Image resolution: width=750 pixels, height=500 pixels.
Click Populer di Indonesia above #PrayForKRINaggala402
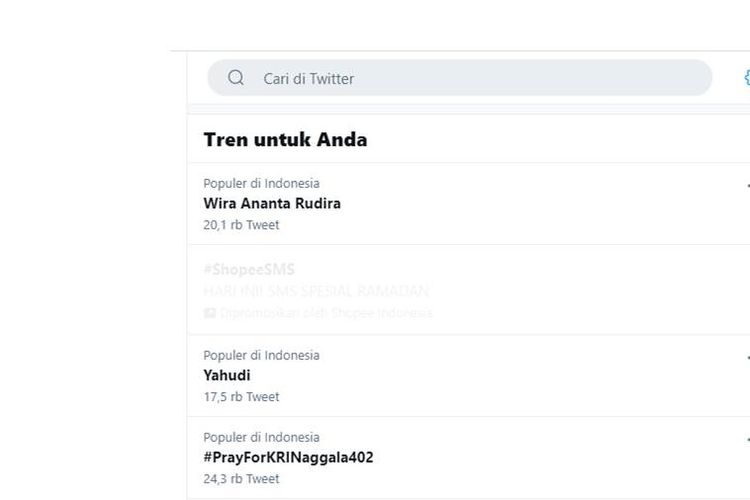tap(261, 437)
